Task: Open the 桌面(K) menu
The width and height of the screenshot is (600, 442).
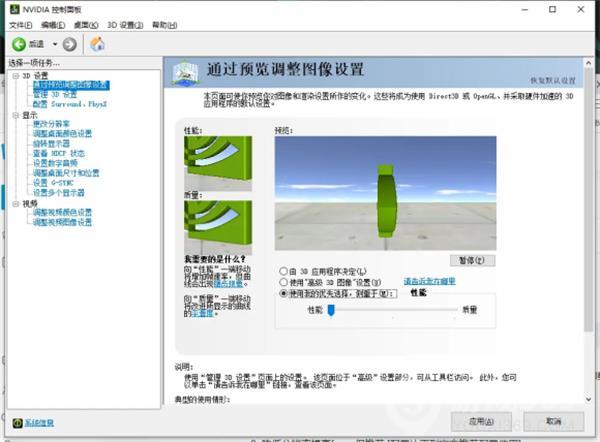Action: click(86, 25)
